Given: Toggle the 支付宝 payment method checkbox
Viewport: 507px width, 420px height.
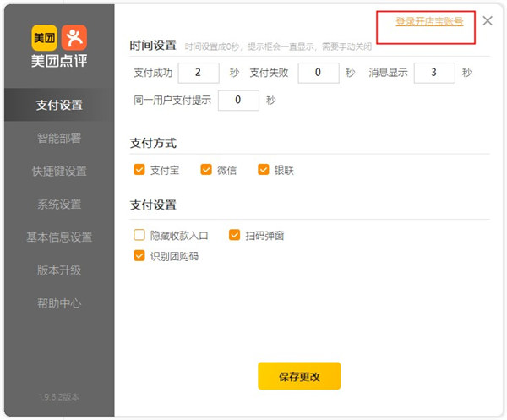Looking at the screenshot, I should click(x=139, y=170).
